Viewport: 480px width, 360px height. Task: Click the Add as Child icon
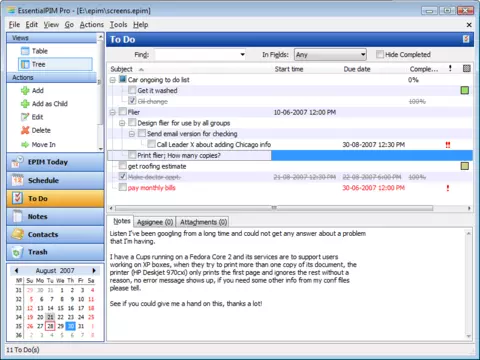25,104
